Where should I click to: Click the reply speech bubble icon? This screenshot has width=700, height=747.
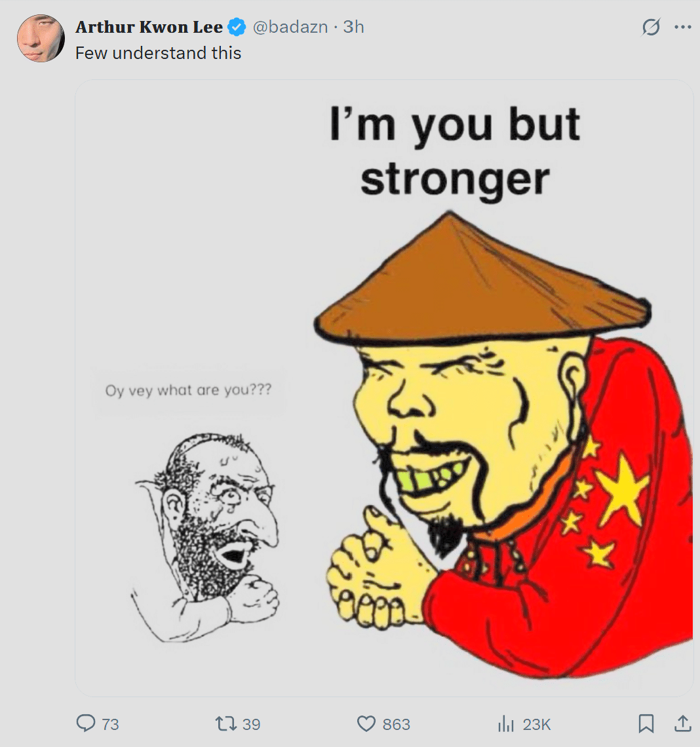click(x=86, y=723)
